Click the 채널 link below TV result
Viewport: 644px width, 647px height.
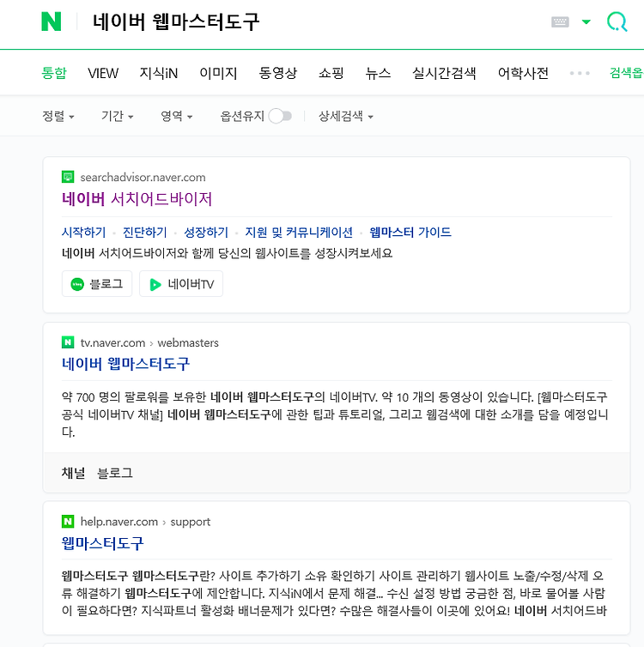coord(74,473)
